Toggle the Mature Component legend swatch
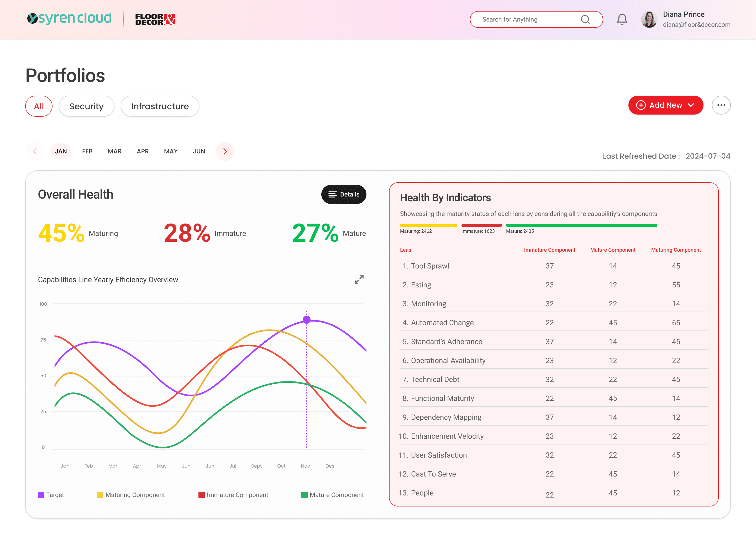 coord(304,495)
